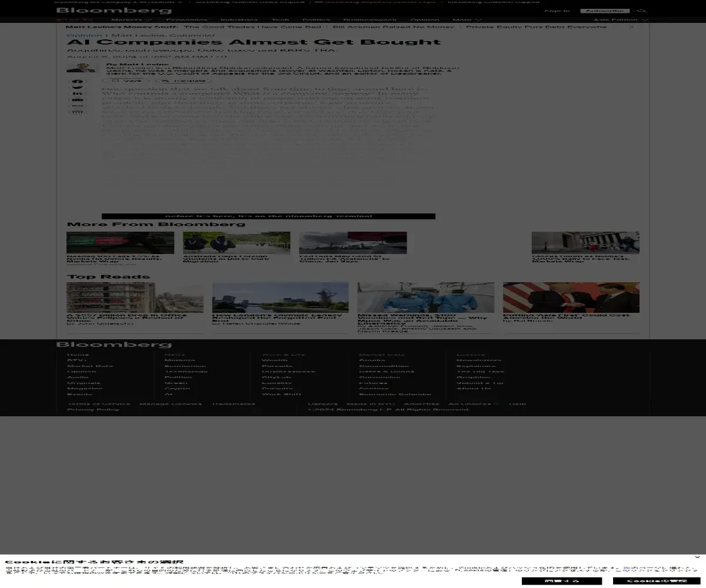This screenshot has width=706, height=588.
Task: Open How London's Olympic Legacy story image
Action: pyautogui.click(x=280, y=297)
